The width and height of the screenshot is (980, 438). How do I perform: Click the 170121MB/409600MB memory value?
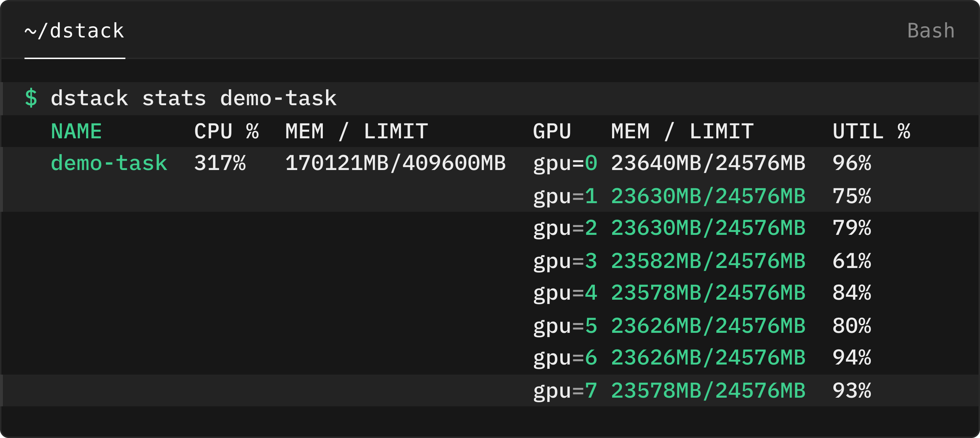(x=396, y=164)
